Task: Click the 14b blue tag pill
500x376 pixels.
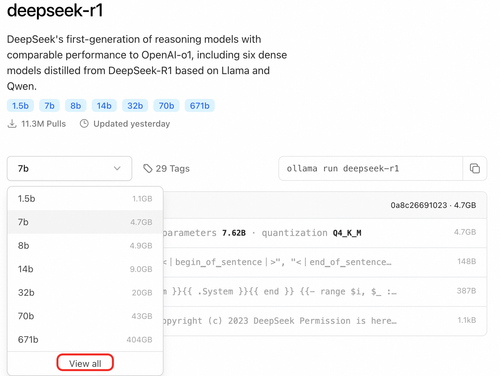Action: (x=104, y=106)
